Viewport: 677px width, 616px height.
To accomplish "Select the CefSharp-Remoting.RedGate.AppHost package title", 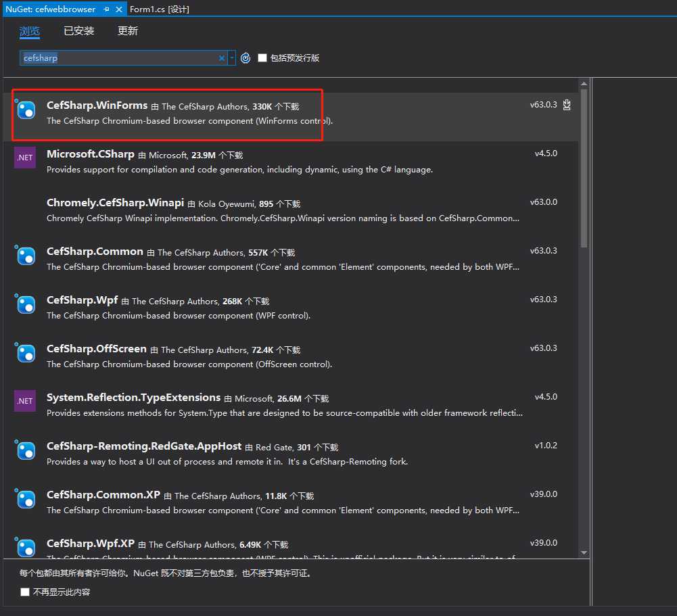I will click(144, 446).
